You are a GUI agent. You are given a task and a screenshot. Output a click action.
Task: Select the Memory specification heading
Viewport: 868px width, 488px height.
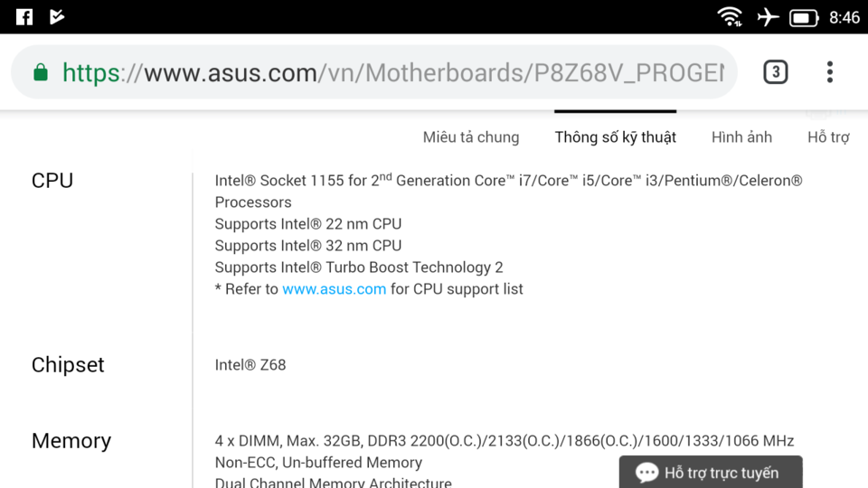point(71,441)
